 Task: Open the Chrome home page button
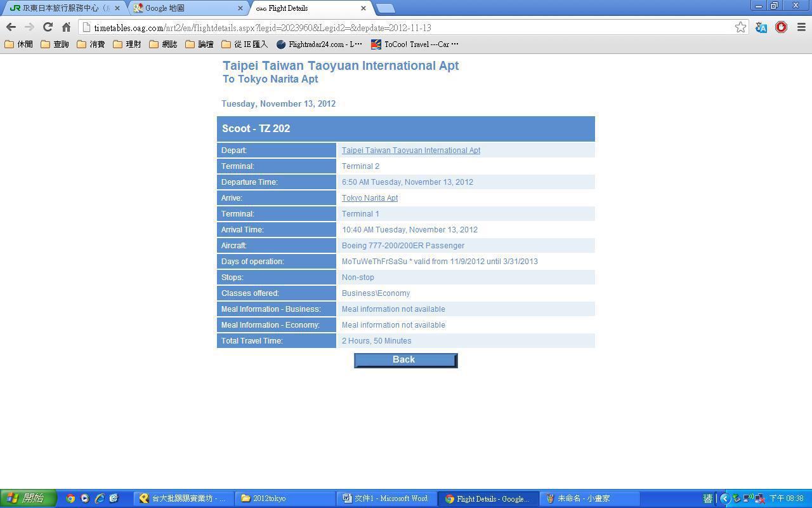click(x=66, y=27)
